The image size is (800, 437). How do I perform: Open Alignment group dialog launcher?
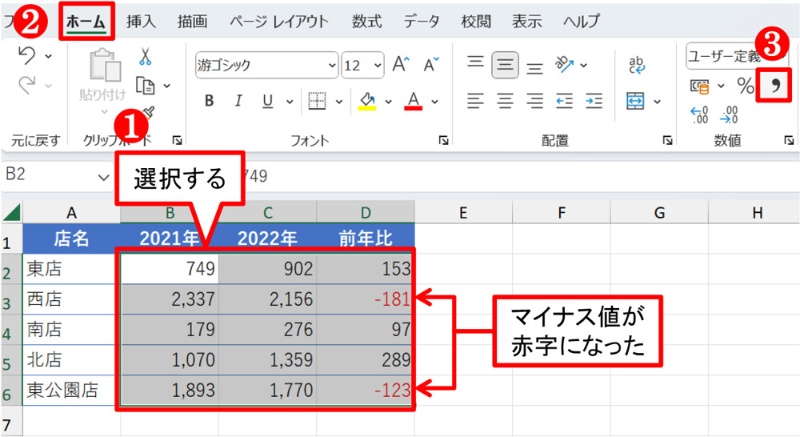click(x=667, y=140)
